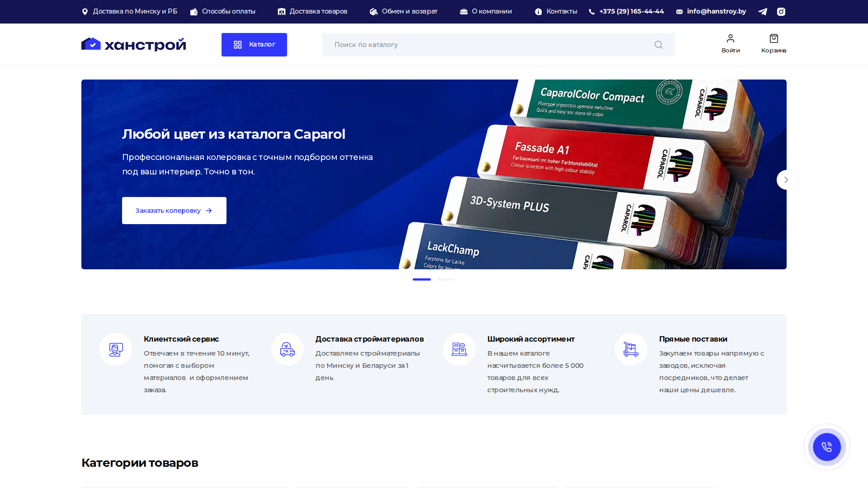Click the floating phone callback button
Image resolution: width=868 pixels, height=488 pixels.
pos(827,447)
